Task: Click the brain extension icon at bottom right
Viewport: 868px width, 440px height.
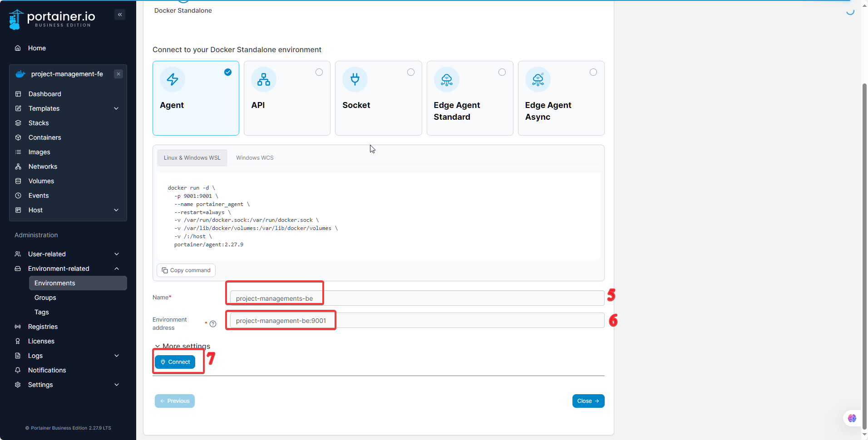Action: point(852,418)
